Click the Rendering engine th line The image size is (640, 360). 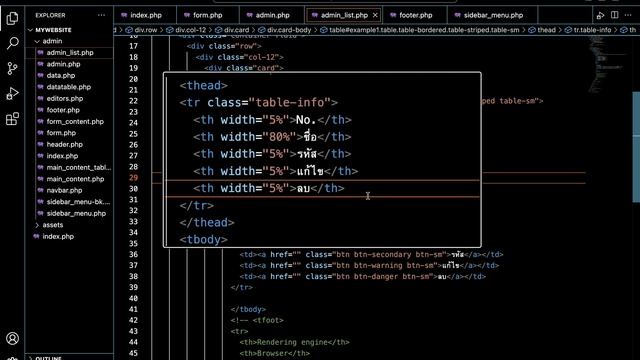pyautogui.click(x=295, y=342)
